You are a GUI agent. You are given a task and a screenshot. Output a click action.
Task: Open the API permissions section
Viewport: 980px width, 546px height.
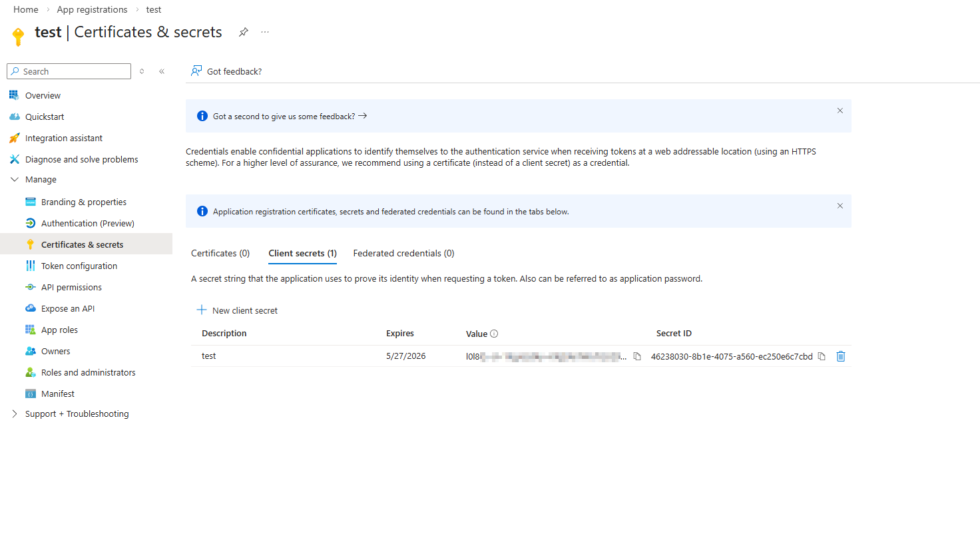click(x=70, y=286)
